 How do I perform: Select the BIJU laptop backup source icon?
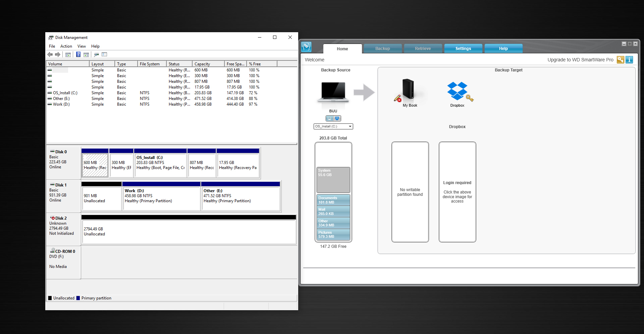pyautogui.click(x=333, y=92)
